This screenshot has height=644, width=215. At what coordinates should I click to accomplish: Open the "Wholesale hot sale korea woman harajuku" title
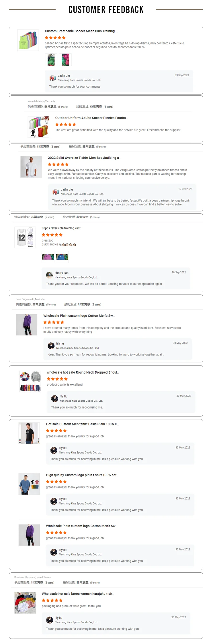point(78,594)
